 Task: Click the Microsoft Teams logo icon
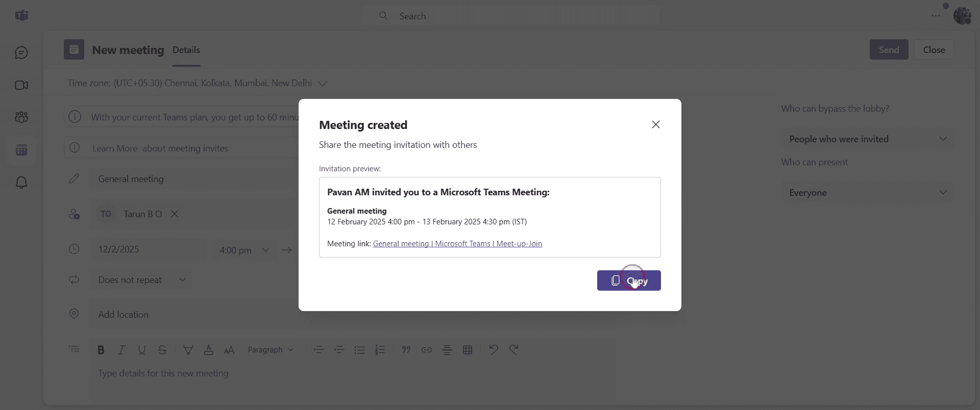pos(21,15)
